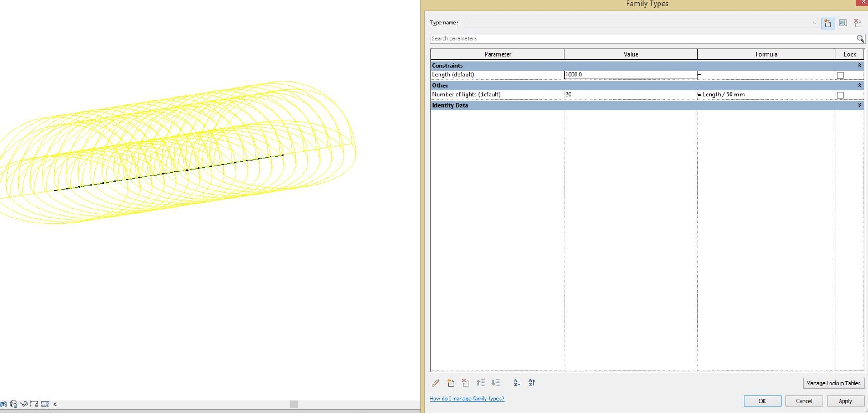Click the Apply button
The image size is (868, 413).
[845, 401]
